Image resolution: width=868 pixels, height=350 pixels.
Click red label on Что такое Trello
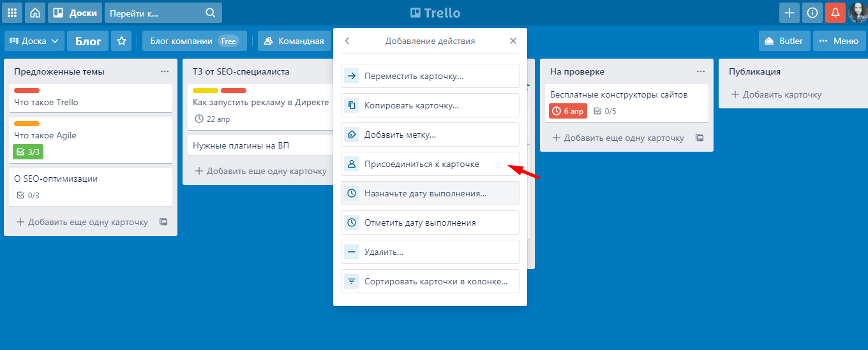[27, 91]
